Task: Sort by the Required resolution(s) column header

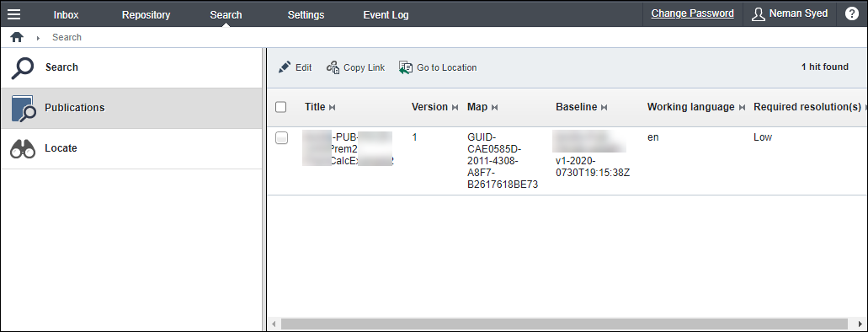Action: pyautogui.click(x=807, y=107)
